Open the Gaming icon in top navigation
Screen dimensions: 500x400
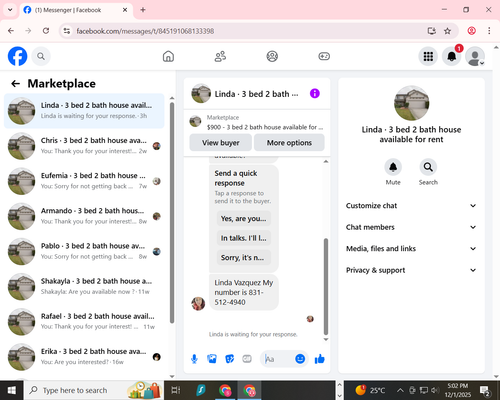coord(324,56)
